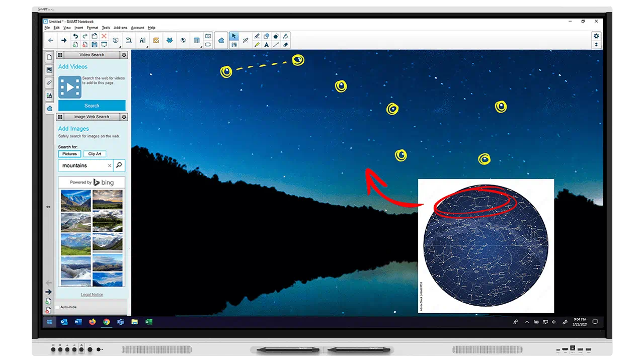This screenshot has height=362, width=644.
Task: Click the activity checkmark icon in toolbar
Action: (156, 40)
